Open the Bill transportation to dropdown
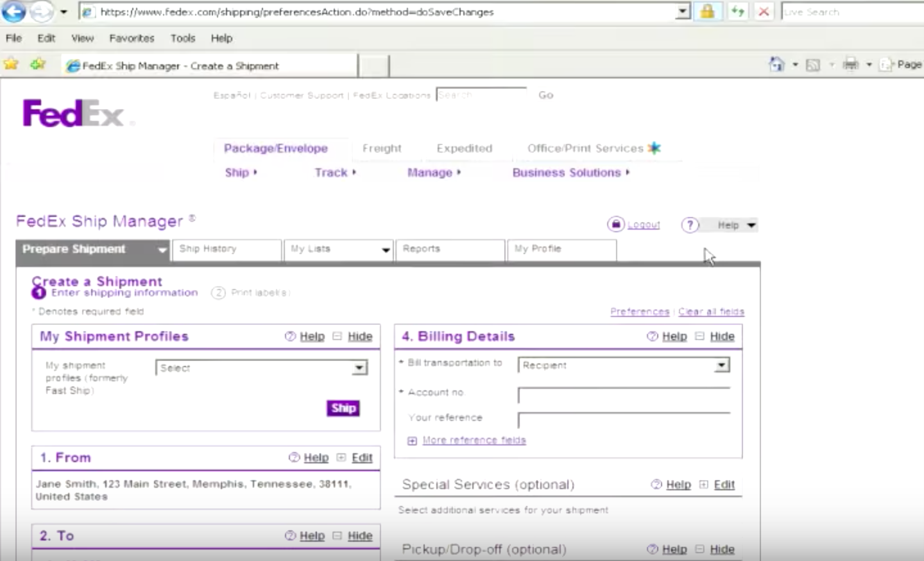 721,365
